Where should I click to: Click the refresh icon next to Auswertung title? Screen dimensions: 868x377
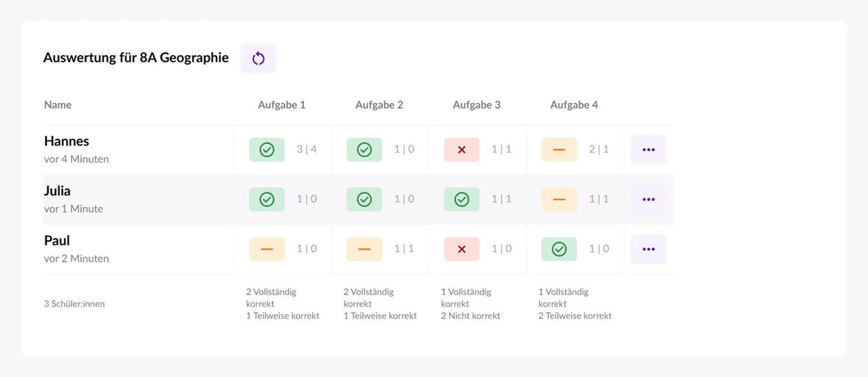click(258, 58)
